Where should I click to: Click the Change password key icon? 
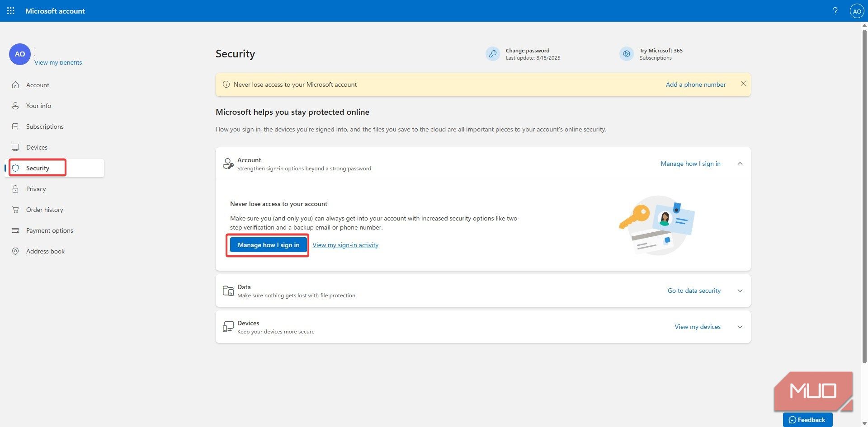[493, 54]
